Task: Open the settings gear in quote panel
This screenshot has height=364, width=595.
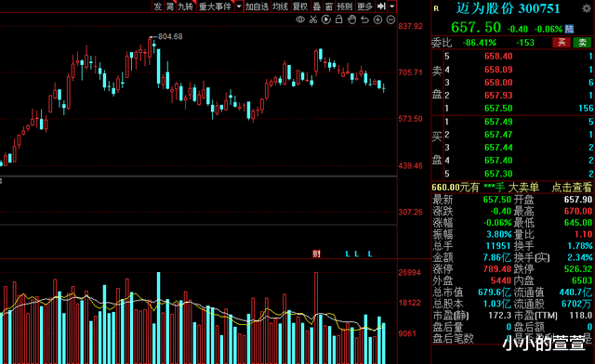Action: pos(587,8)
